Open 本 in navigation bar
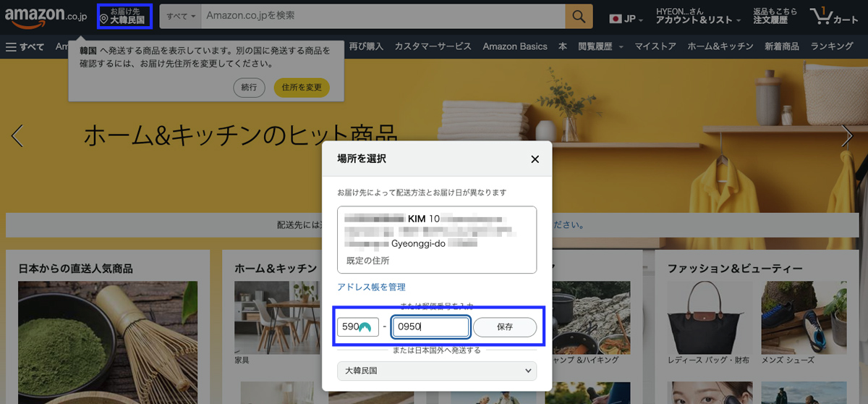The width and height of the screenshot is (868, 404). (x=563, y=46)
